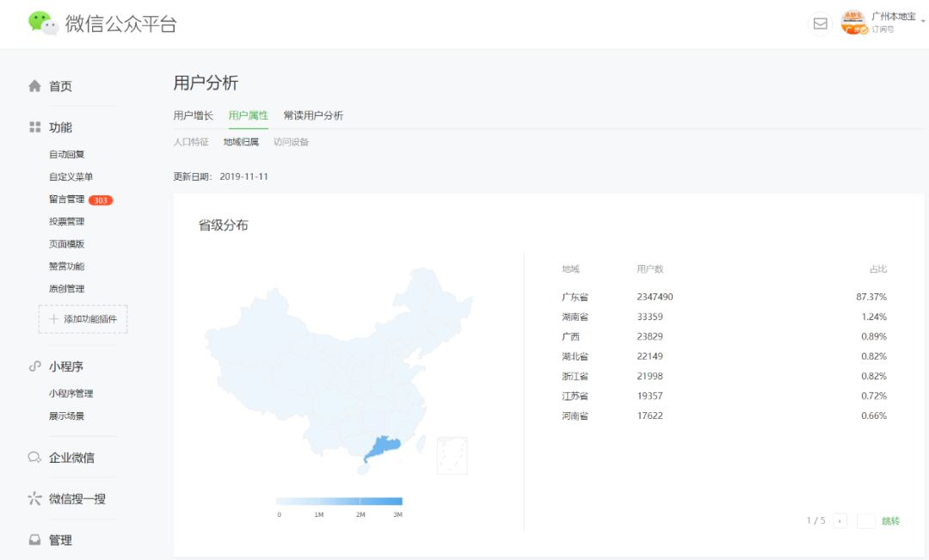This screenshot has height=560, width=929.
Task: Click the 广州本地宝 account avatar
Action: click(x=854, y=22)
